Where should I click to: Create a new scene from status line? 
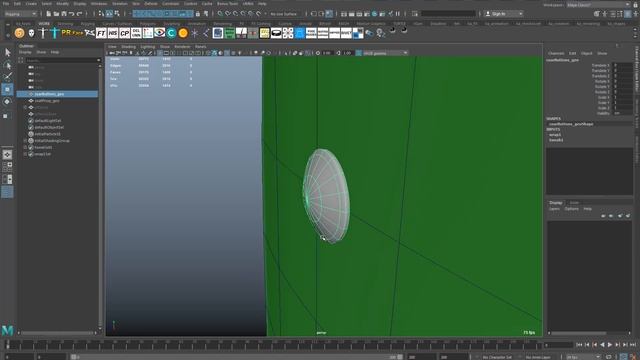[48, 14]
